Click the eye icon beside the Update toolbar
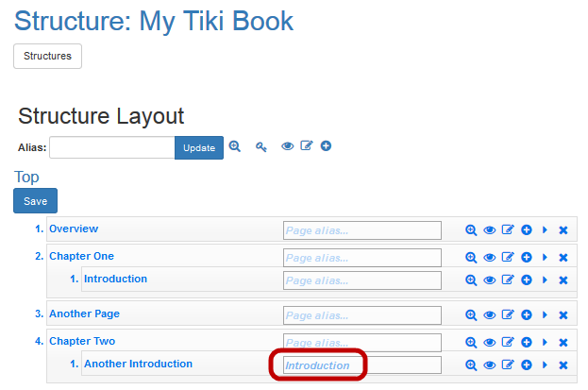 coord(288,146)
